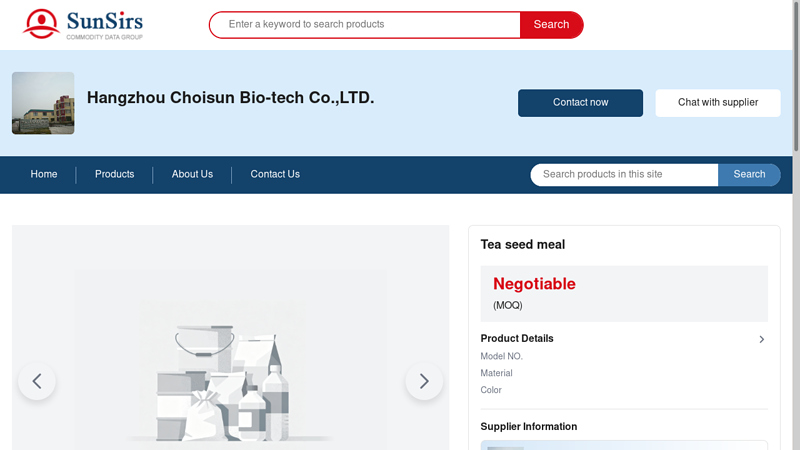Click the red Search button
The width and height of the screenshot is (800, 450).
551,25
